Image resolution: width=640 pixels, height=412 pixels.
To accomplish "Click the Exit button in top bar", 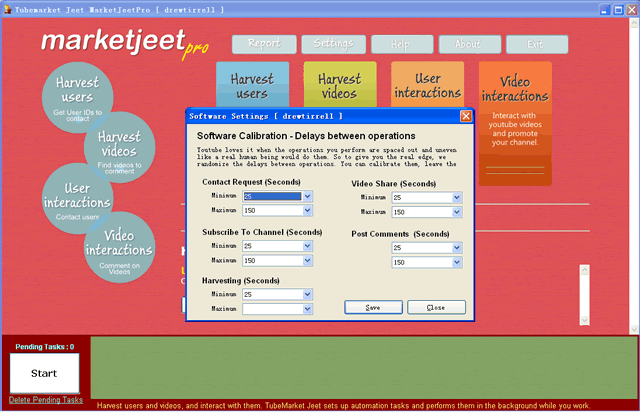I will pyautogui.click(x=537, y=44).
